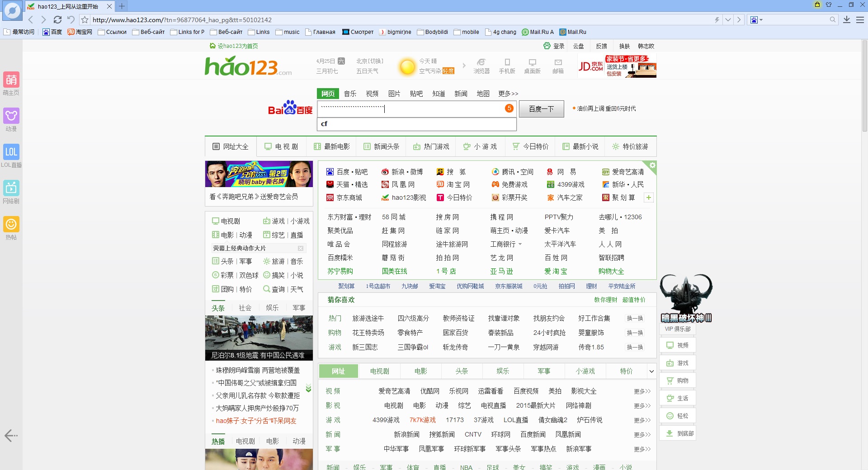Close 荧幕上经典动作大片 banner

[300, 248]
